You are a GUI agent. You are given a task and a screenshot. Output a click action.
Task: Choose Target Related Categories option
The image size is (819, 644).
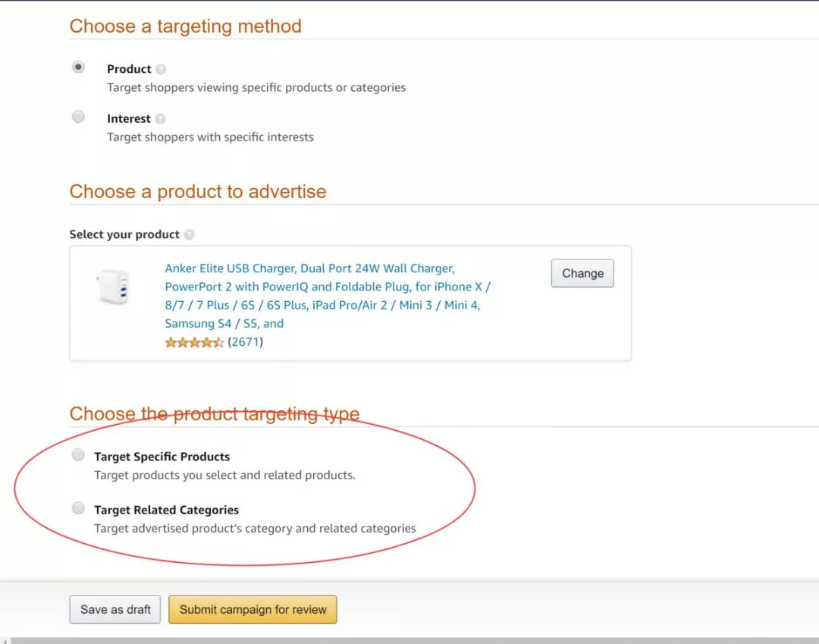(x=78, y=508)
